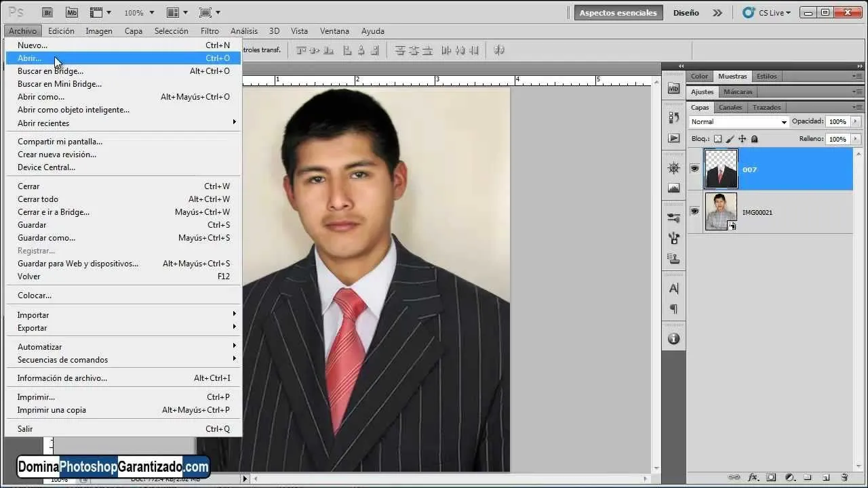Image resolution: width=868 pixels, height=488 pixels.
Task: Toggle lock position move icon
Action: tap(743, 139)
